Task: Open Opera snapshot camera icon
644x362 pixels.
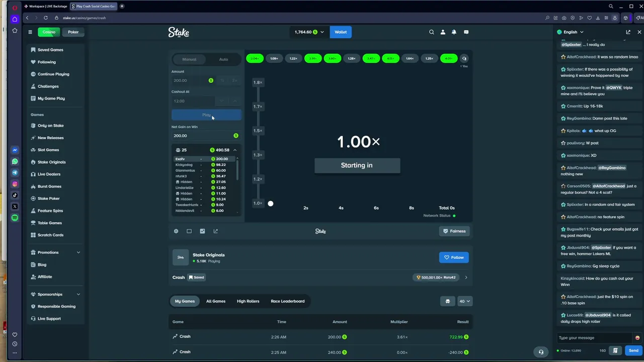Action: [564, 18]
